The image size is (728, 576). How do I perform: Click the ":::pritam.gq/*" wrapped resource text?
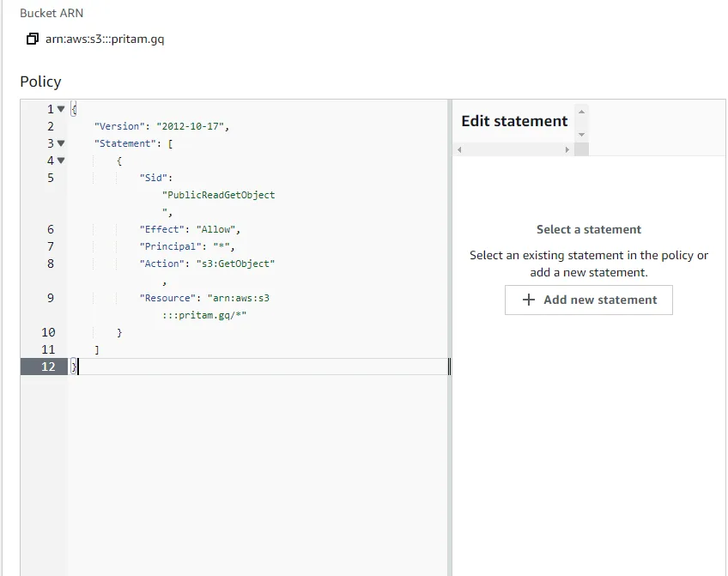coord(204,315)
